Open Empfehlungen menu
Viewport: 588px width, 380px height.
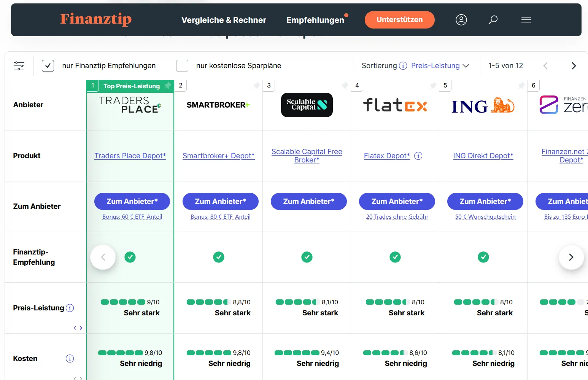(x=315, y=20)
